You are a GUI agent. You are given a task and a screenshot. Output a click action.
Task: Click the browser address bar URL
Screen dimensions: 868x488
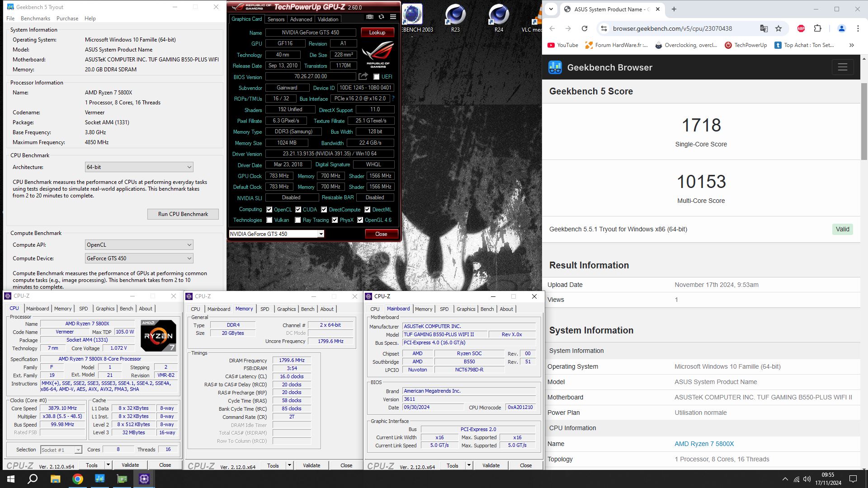pos(672,28)
